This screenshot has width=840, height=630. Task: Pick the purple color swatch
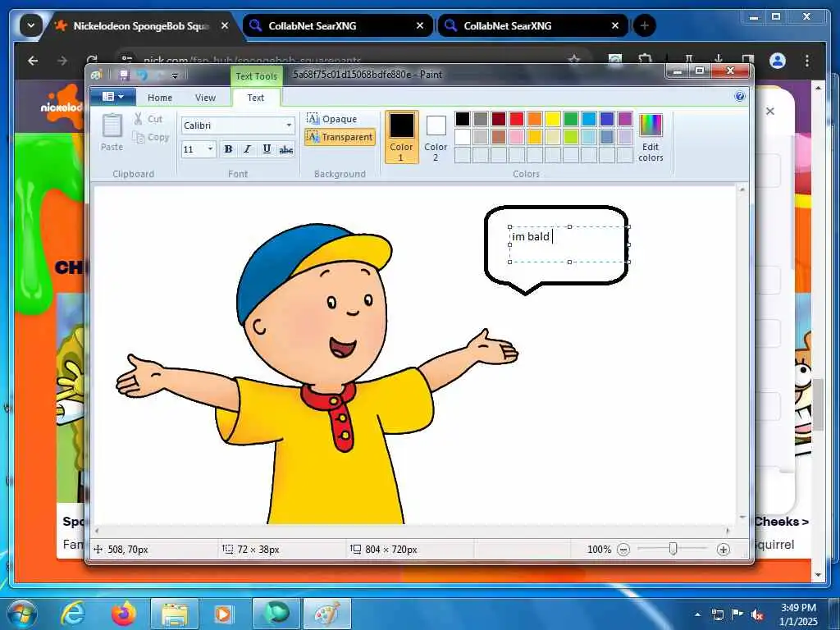(x=625, y=118)
